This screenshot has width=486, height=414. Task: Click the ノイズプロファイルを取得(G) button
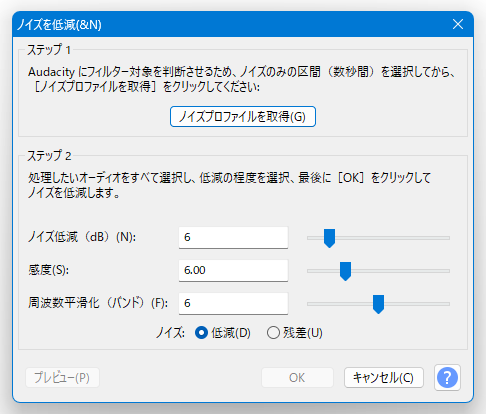243,117
